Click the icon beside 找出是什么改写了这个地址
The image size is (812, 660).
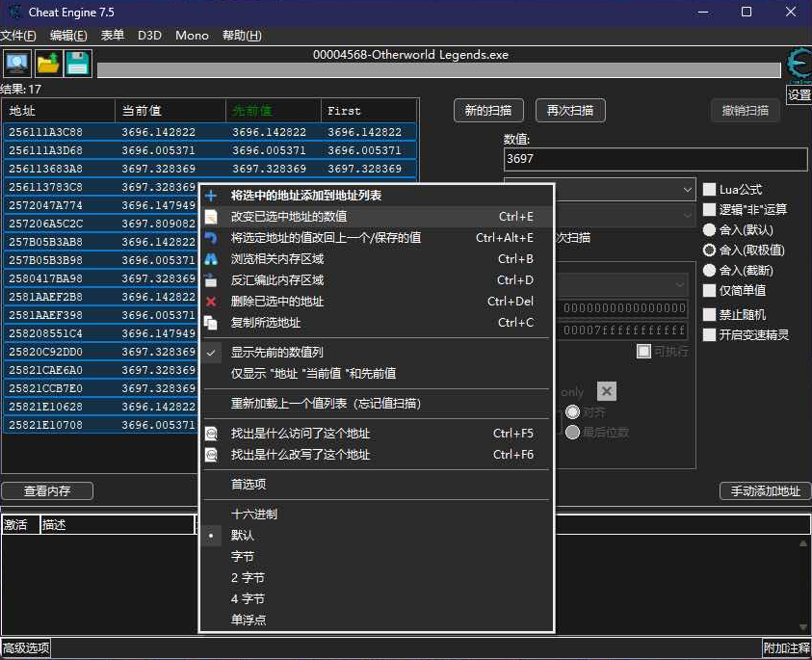pyautogui.click(x=211, y=455)
